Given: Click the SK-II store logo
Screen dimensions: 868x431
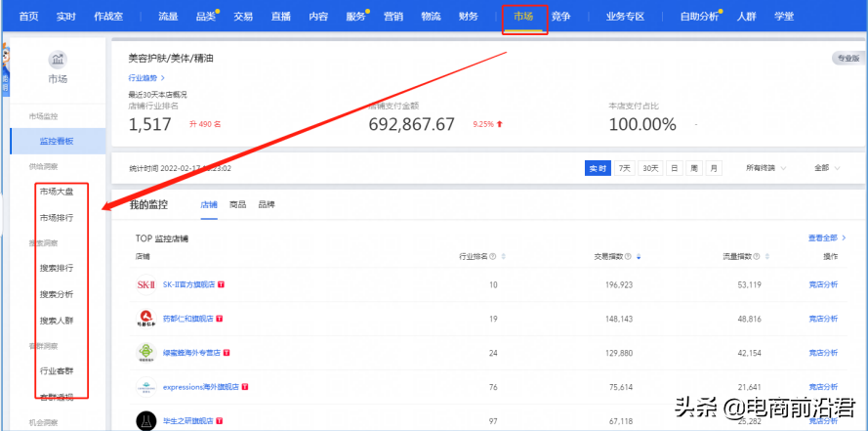Looking at the screenshot, I should [x=145, y=284].
